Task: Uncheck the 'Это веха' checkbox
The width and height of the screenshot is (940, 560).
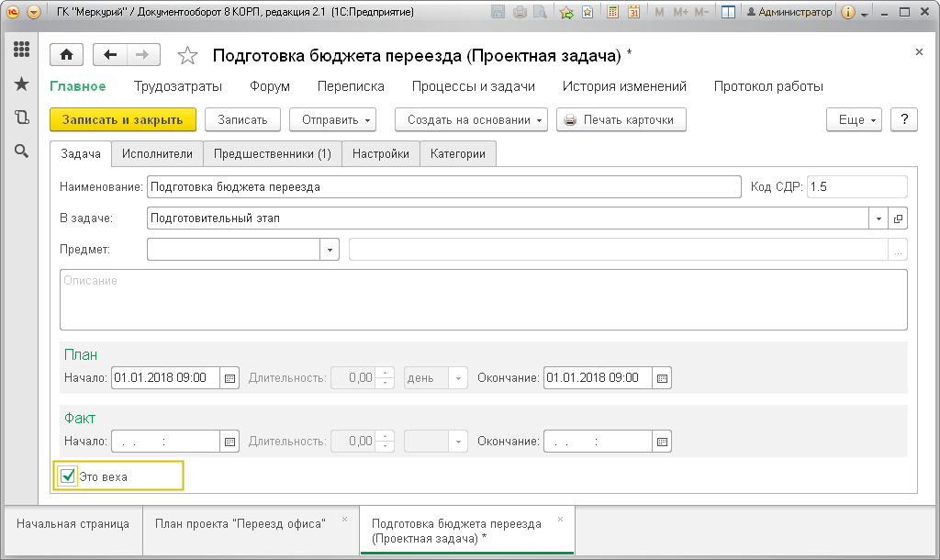Action: (68, 476)
